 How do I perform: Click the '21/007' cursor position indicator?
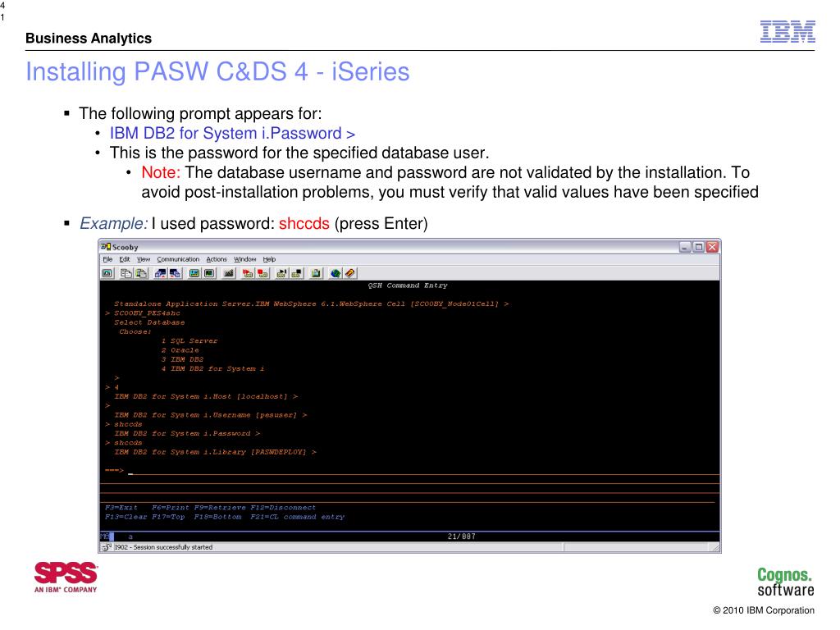click(x=462, y=536)
